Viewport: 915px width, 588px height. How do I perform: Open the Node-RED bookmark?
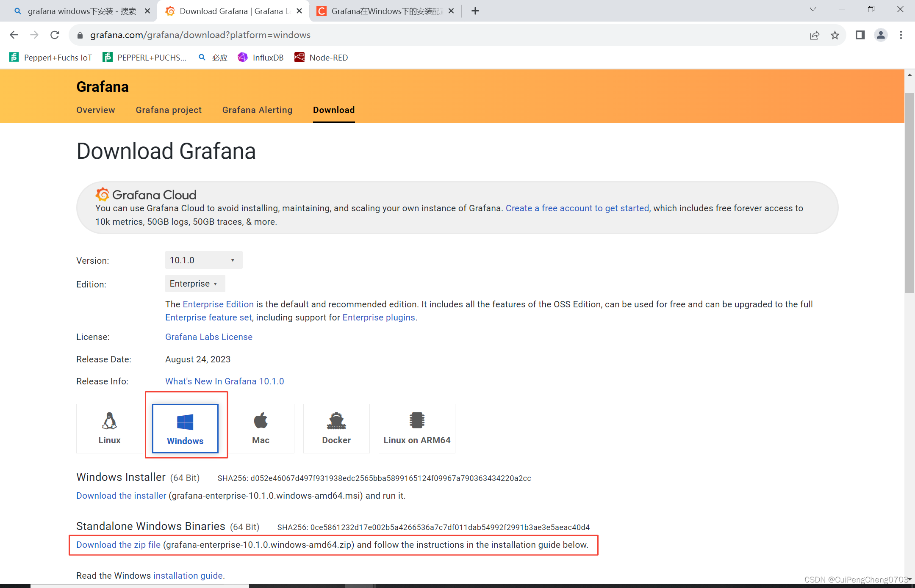click(321, 57)
